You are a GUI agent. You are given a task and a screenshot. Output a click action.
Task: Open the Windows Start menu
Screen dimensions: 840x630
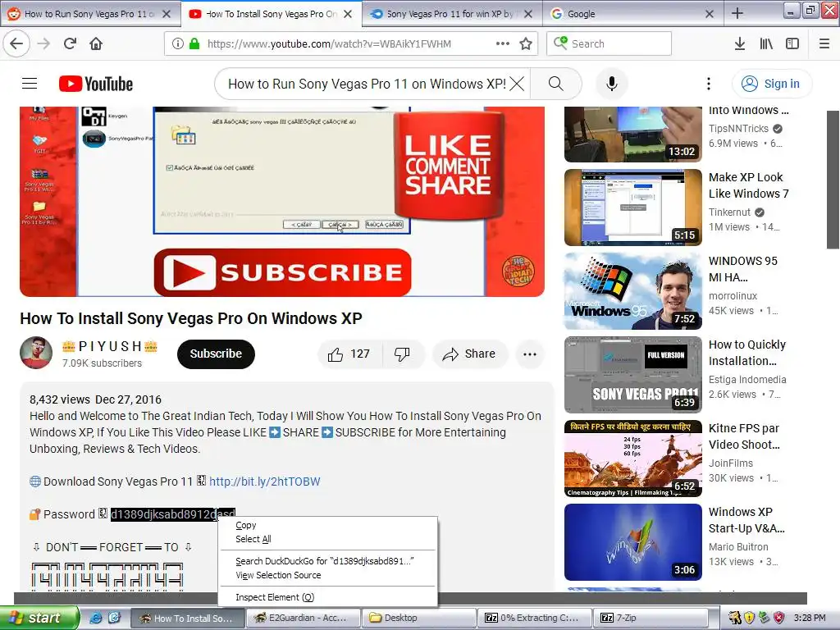(x=39, y=618)
